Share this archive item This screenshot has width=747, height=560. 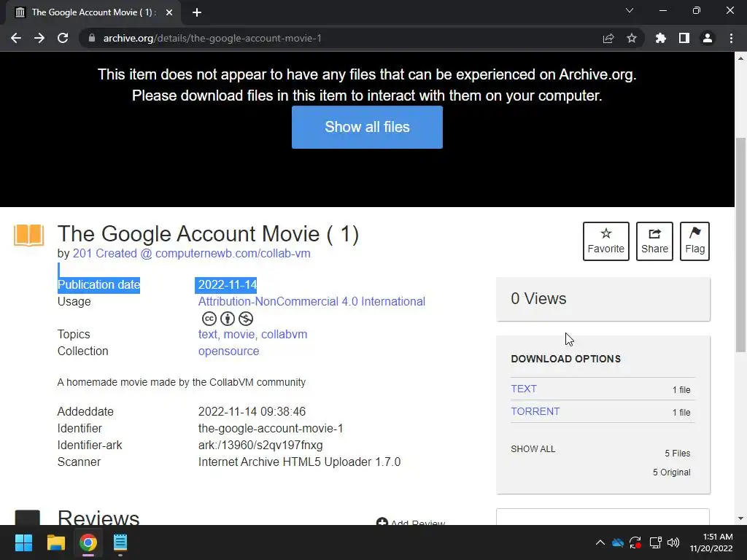point(654,241)
